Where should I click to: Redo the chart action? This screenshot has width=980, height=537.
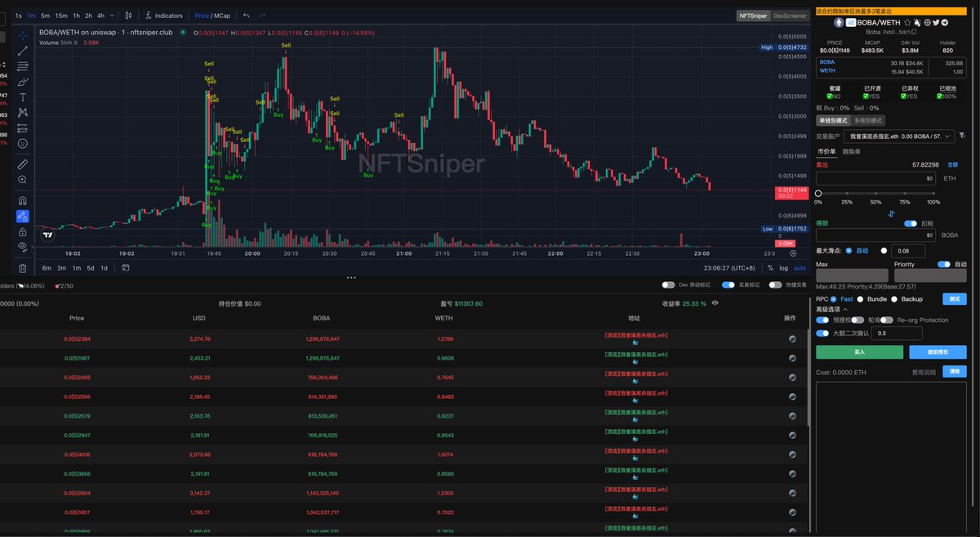(262, 15)
